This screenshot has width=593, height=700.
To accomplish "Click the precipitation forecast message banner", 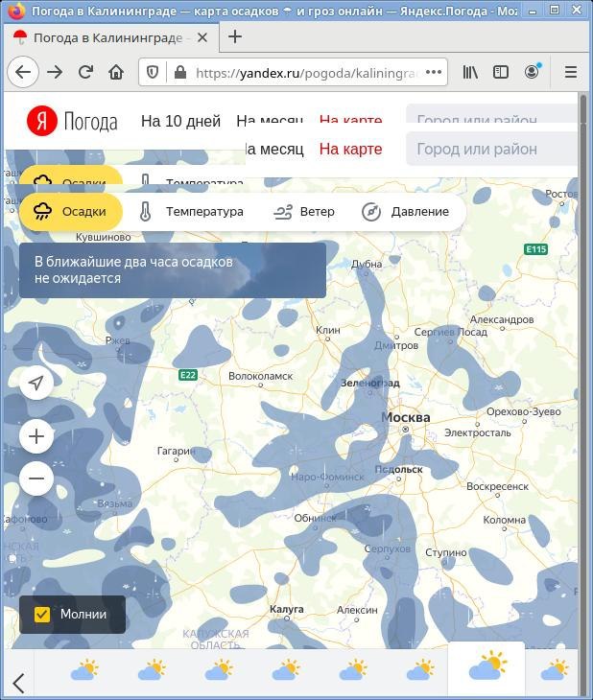I will (x=173, y=270).
